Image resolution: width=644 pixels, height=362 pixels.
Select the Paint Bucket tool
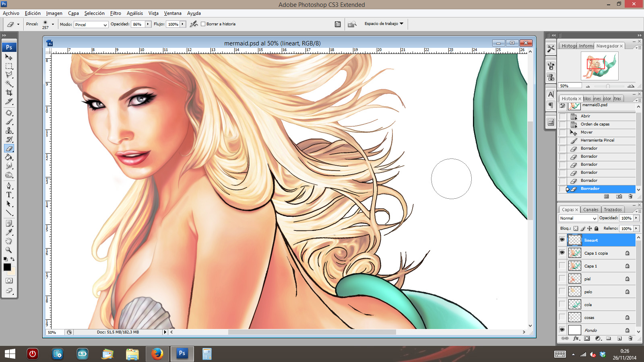coord(9,157)
